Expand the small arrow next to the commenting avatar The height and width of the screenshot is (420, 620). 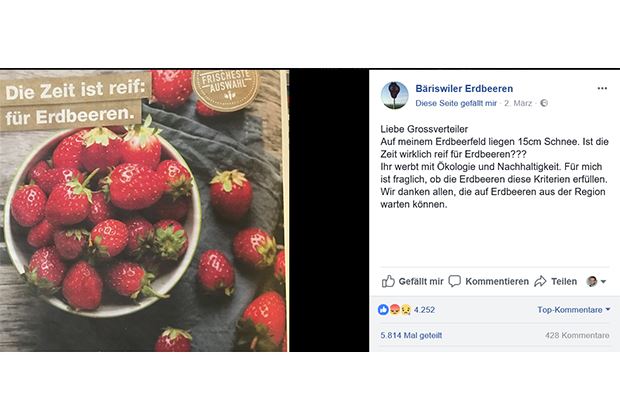click(603, 282)
